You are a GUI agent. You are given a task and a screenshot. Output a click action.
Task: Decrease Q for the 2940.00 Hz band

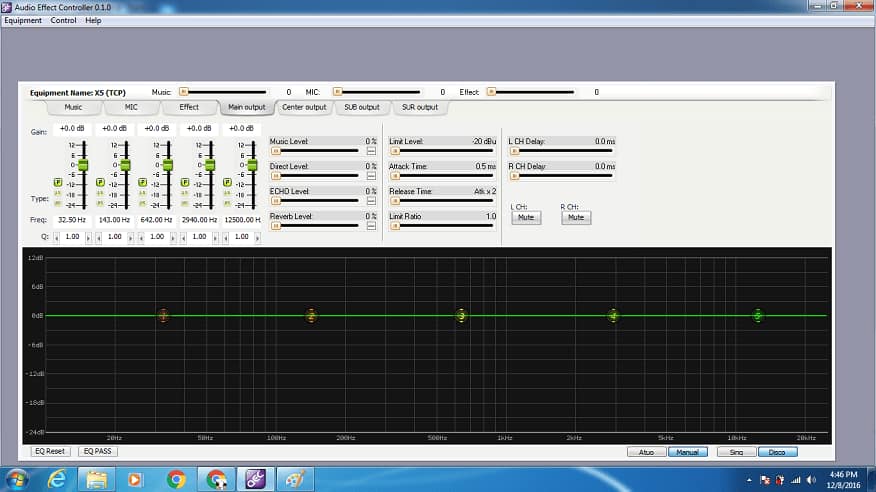[184, 238]
